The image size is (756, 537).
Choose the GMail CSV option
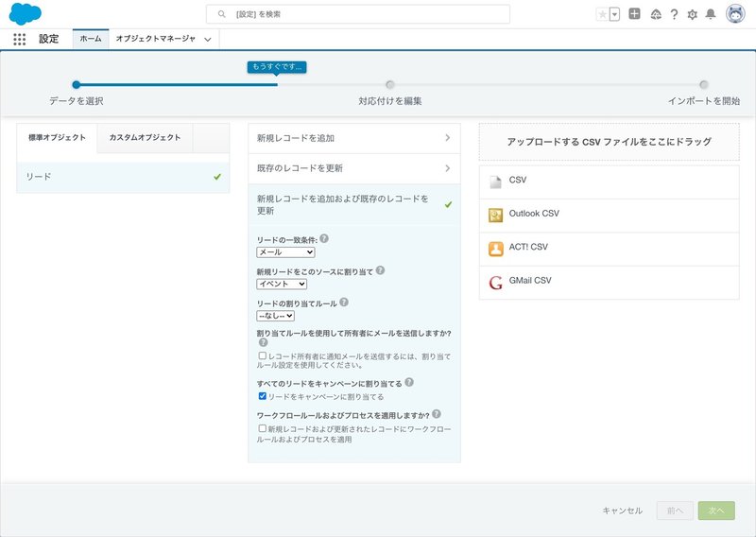pos(609,283)
